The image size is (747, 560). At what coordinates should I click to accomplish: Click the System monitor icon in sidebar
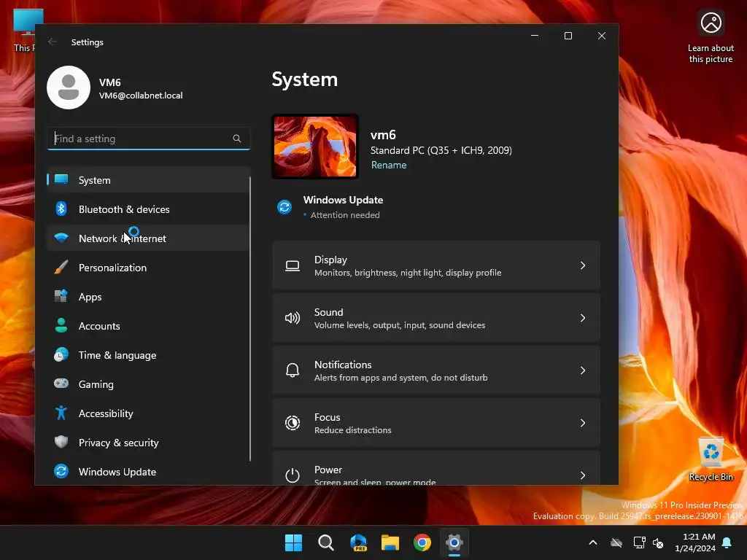point(61,179)
